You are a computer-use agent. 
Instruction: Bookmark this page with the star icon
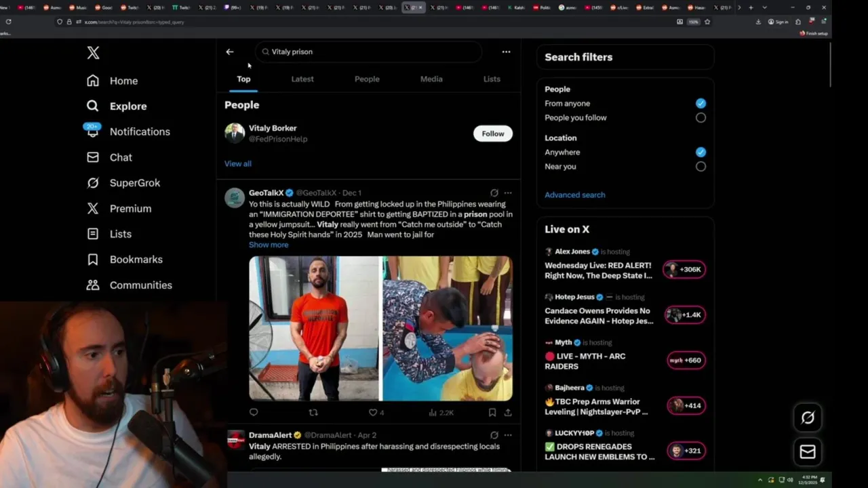707,22
